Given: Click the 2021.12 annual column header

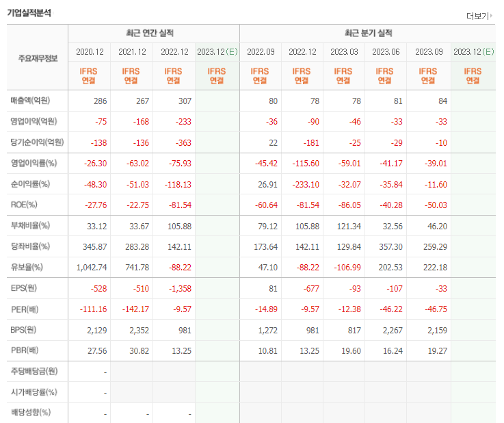Looking at the screenshot, I should (132, 52).
